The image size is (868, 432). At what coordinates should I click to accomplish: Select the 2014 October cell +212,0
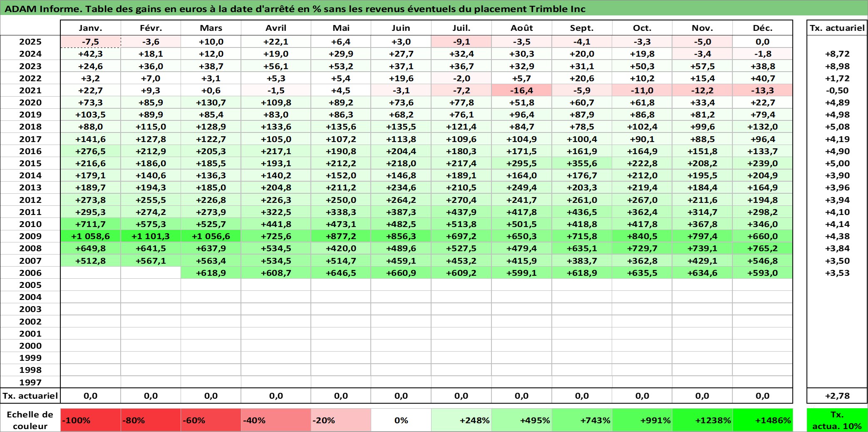point(642,175)
